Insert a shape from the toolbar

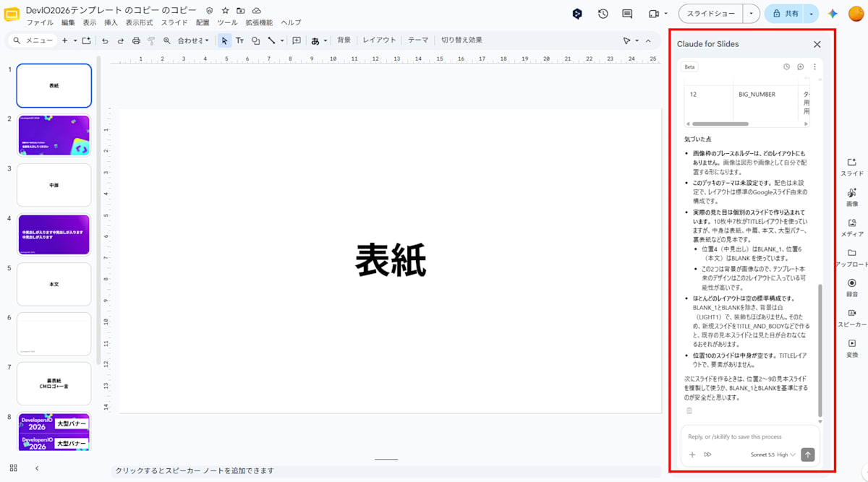255,40
